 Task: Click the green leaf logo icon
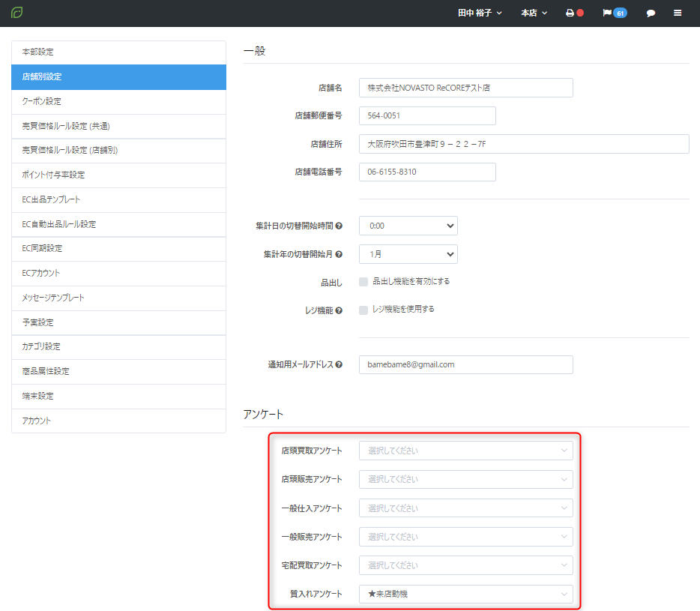pos(17,13)
